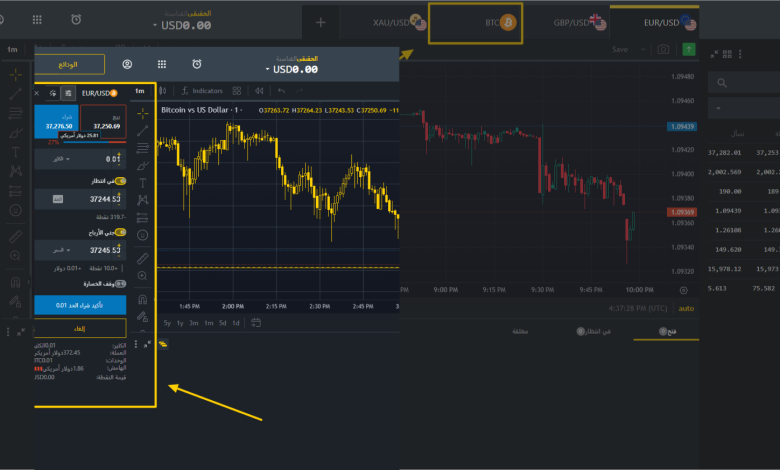780x470 pixels.
Task: Toggle the take profit switch
Action: pos(120,231)
